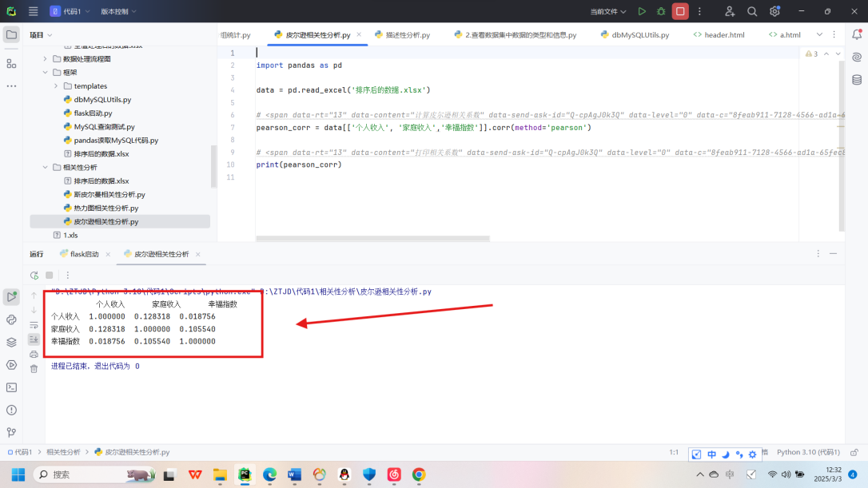This screenshot has width=868, height=488.
Task: Open the Services tool window
Action: [x=11, y=365]
